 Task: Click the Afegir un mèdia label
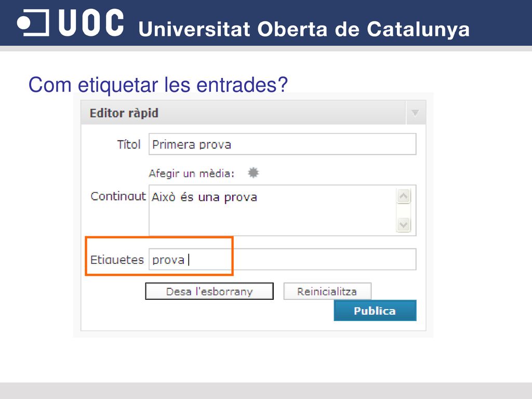[x=192, y=174]
